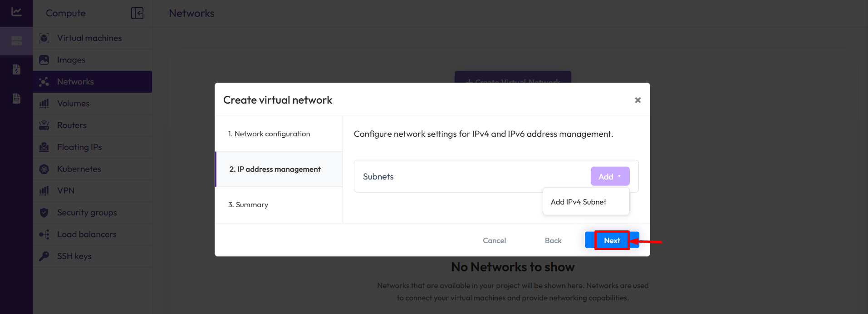
Task: Cancel the virtual network creation
Action: [x=494, y=240]
